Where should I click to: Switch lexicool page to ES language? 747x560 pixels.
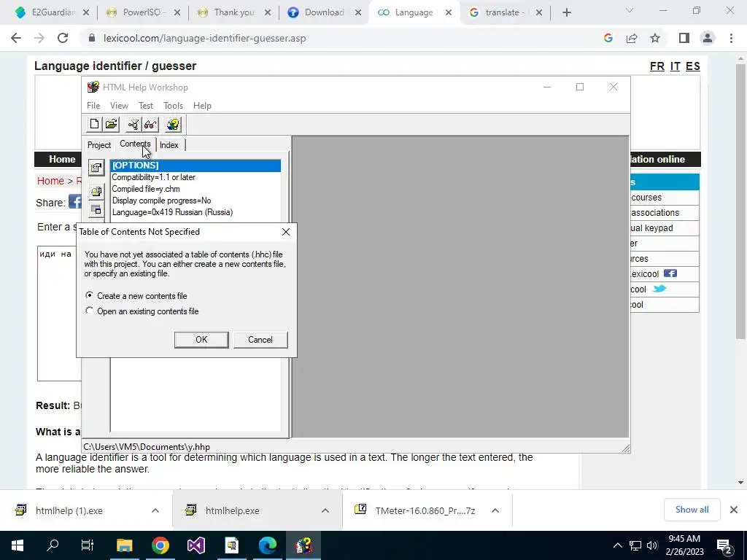coord(693,66)
